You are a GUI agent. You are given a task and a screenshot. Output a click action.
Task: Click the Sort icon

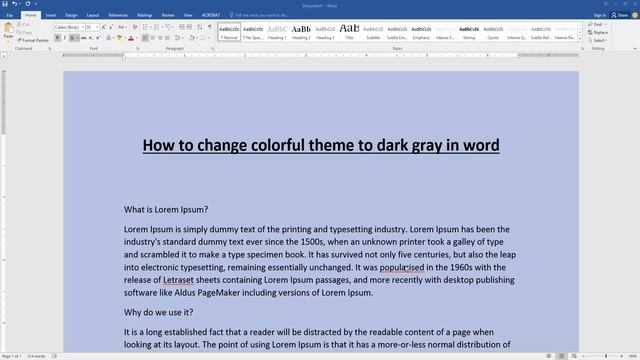click(x=200, y=27)
